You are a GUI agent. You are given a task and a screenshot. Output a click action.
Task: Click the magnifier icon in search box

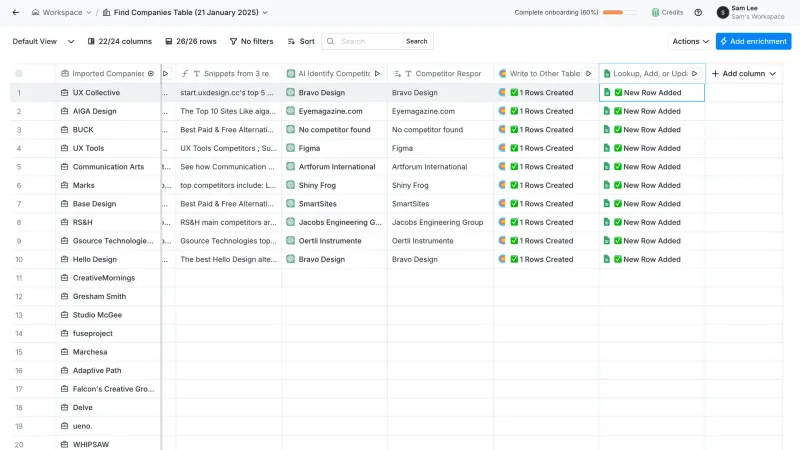point(331,41)
